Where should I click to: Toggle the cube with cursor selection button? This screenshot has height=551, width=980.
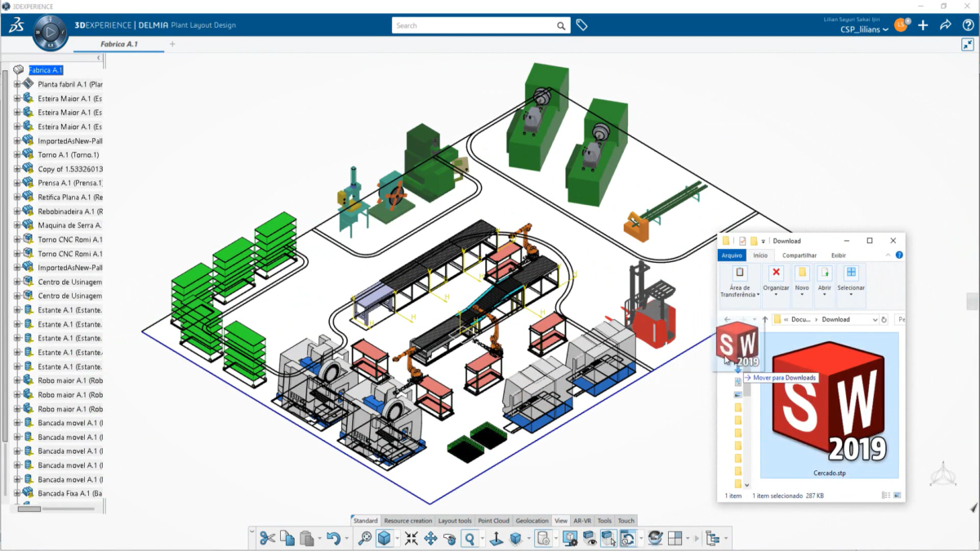pos(608,538)
